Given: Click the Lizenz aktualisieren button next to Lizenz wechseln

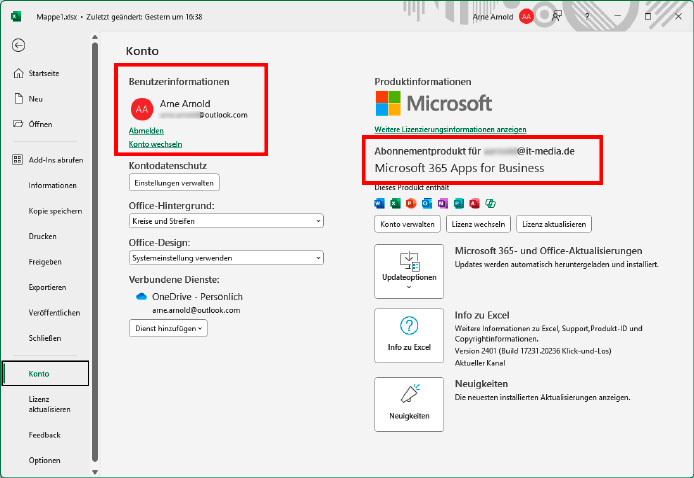Looking at the screenshot, I should 554,224.
